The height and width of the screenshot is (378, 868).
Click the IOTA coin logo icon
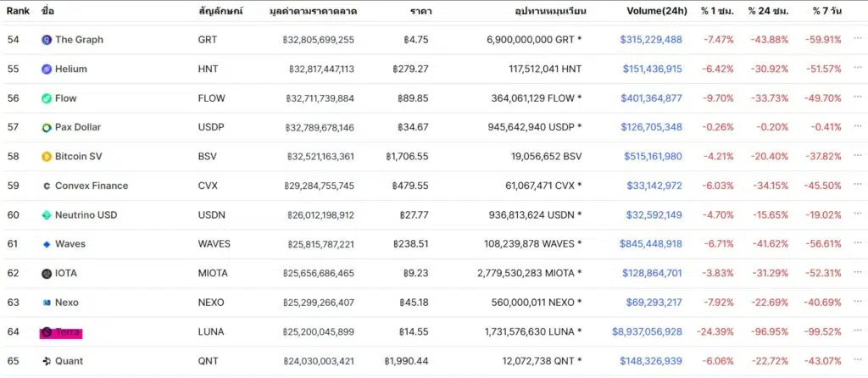(x=47, y=274)
